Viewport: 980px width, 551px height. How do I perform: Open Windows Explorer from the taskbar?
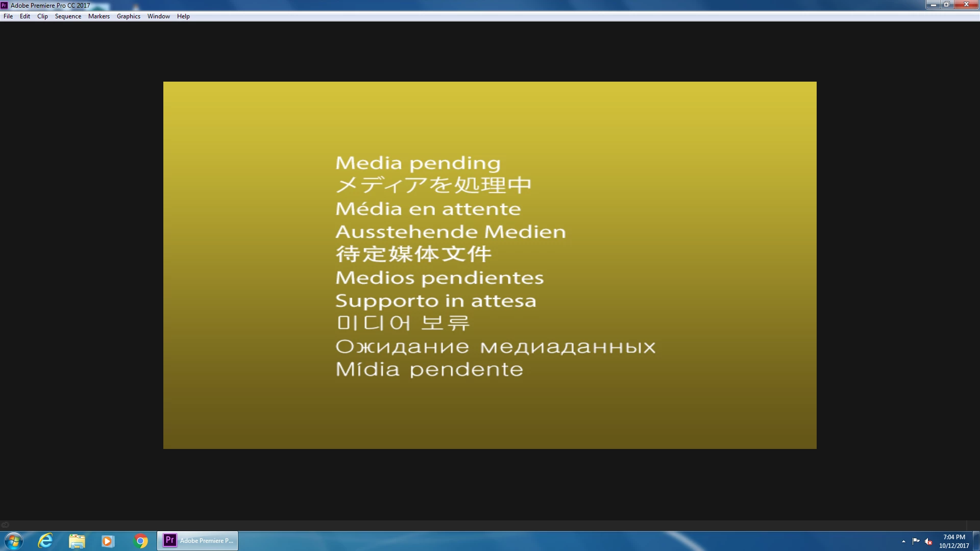click(77, 541)
